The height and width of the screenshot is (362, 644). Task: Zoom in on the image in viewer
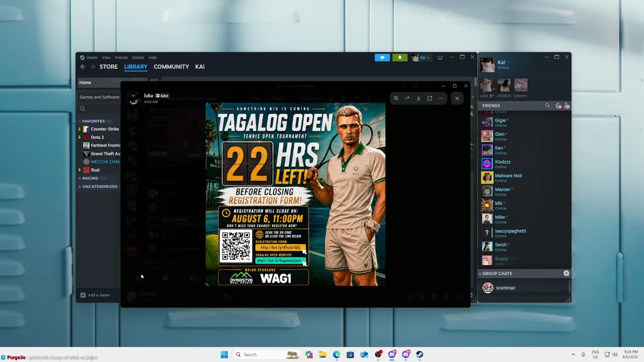click(396, 99)
